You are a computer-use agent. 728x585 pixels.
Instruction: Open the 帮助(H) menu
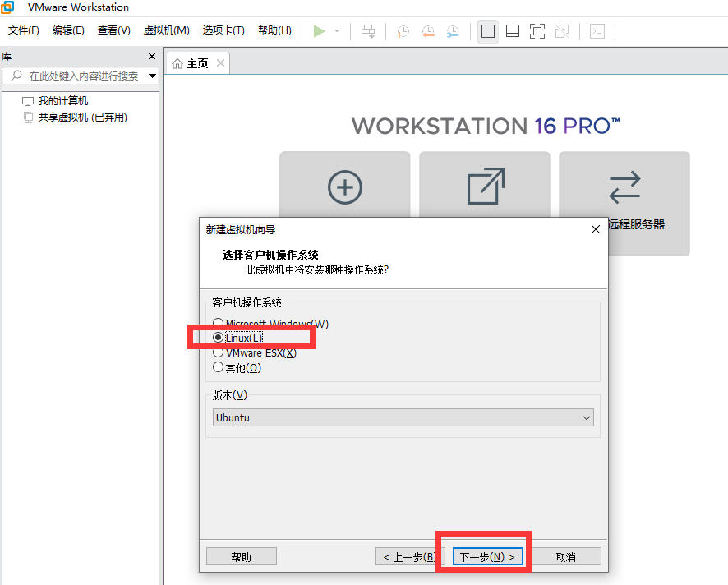tap(274, 30)
